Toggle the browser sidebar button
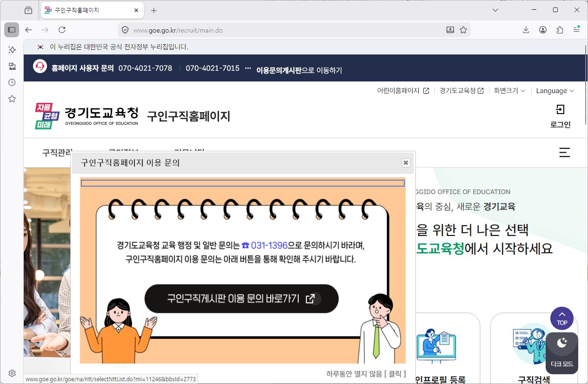 tap(12, 30)
